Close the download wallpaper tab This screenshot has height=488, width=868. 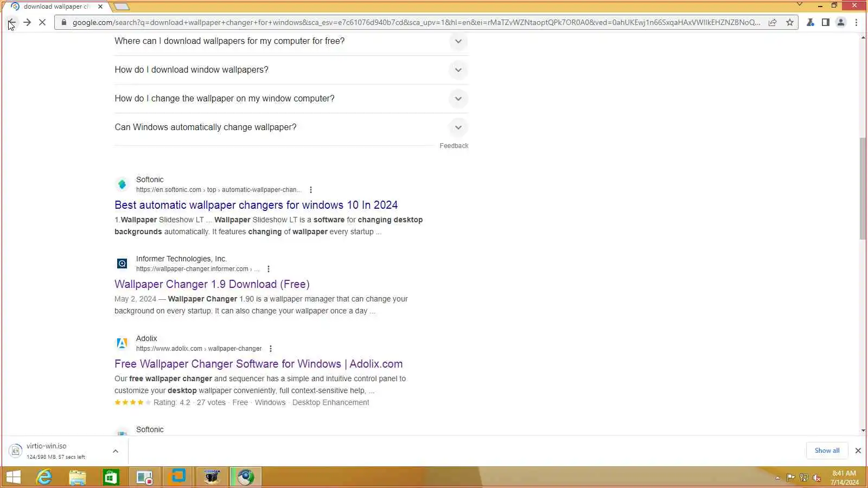pos(100,7)
